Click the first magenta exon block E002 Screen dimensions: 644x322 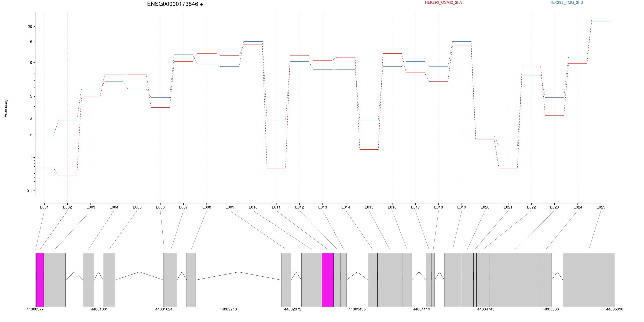point(40,280)
